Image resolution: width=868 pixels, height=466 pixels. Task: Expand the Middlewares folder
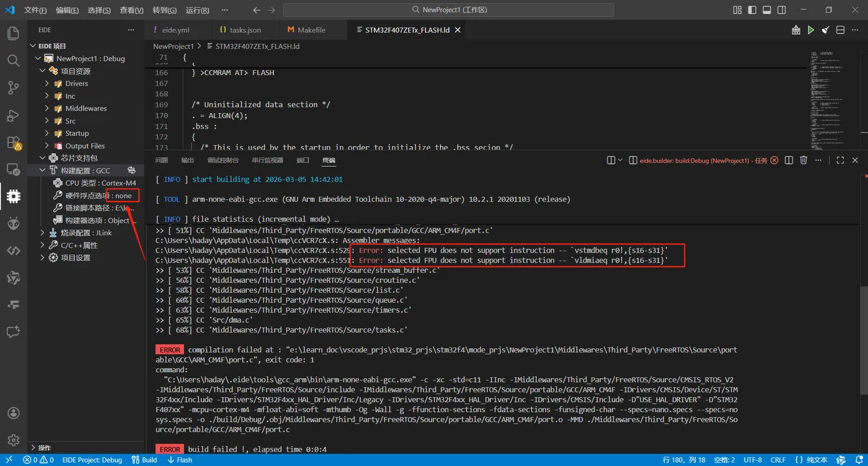[x=86, y=108]
